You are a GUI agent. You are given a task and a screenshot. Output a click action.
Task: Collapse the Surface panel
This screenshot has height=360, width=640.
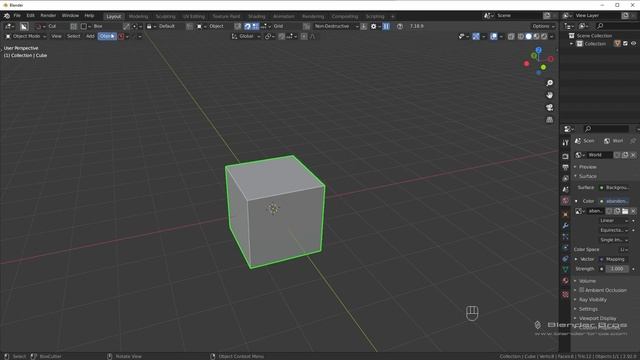(x=586, y=176)
